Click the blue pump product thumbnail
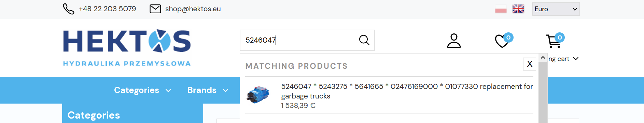 click(258, 95)
